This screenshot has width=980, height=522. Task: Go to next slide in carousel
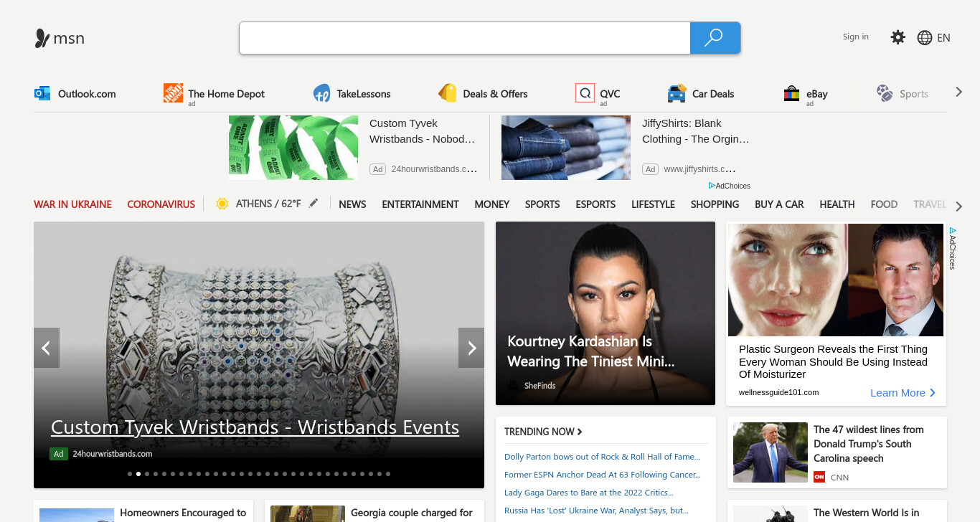click(471, 348)
